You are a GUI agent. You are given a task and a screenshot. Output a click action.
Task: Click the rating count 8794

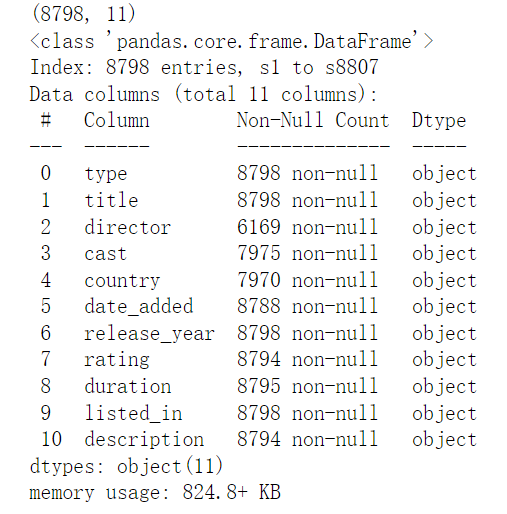[259, 359]
